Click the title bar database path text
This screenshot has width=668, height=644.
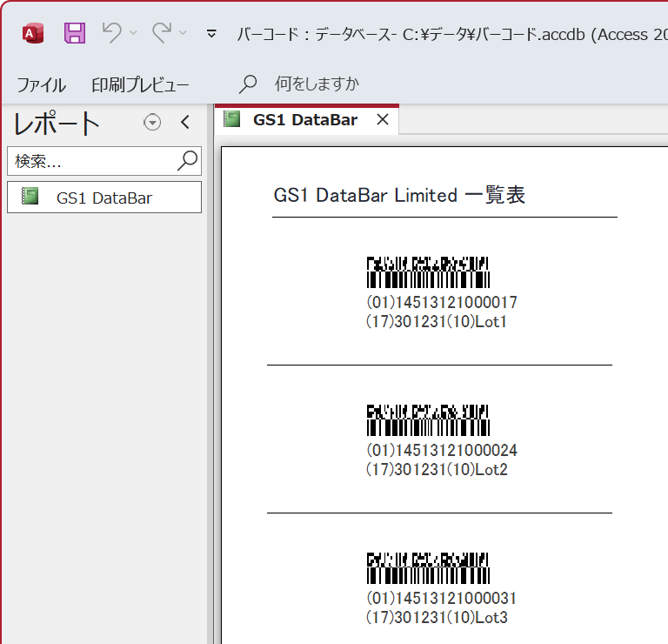(452, 34)
